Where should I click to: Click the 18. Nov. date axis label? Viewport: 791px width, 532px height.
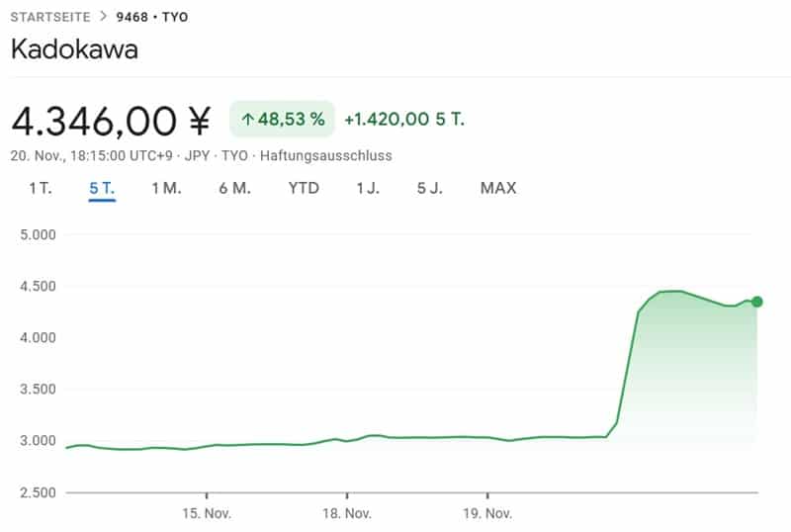347,513
